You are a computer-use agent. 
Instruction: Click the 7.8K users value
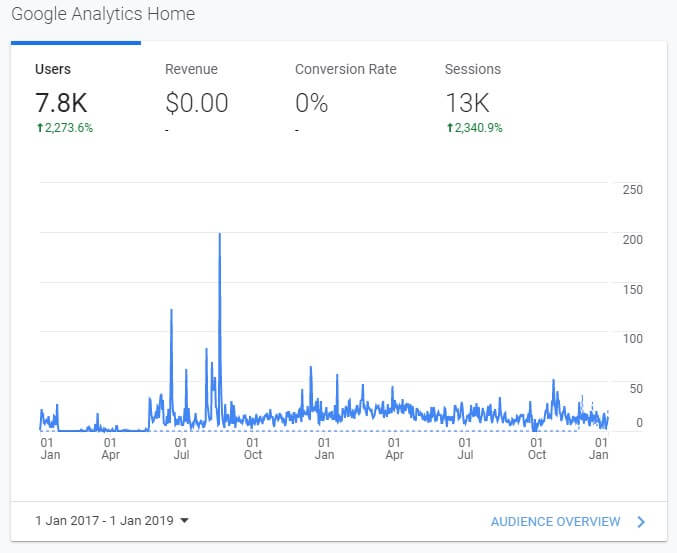[62, 102]
